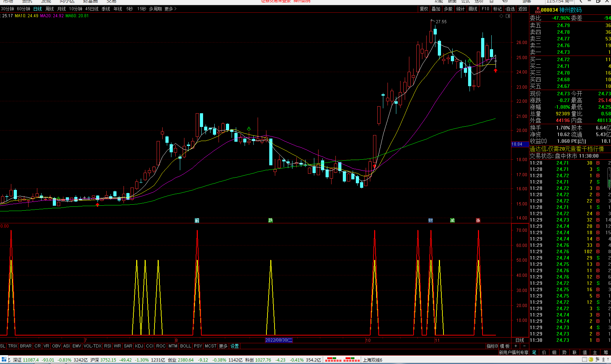Click the 多股 multi-stock button
This screenshot has height=364, width=611.
point(448,9)
